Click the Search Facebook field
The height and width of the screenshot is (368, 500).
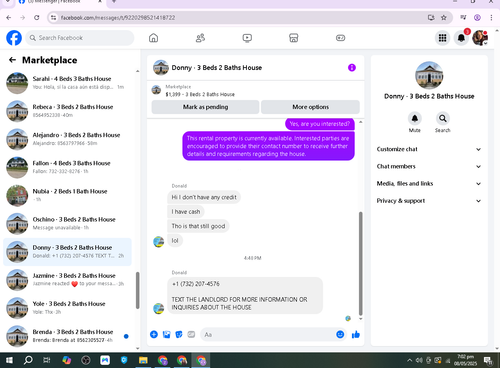(x=80, y=38)
